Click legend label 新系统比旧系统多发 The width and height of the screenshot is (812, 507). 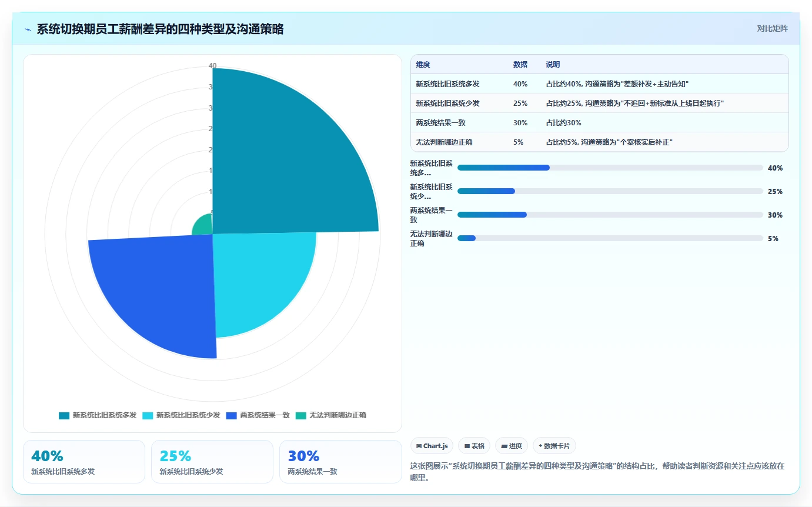tap(105, 415)
